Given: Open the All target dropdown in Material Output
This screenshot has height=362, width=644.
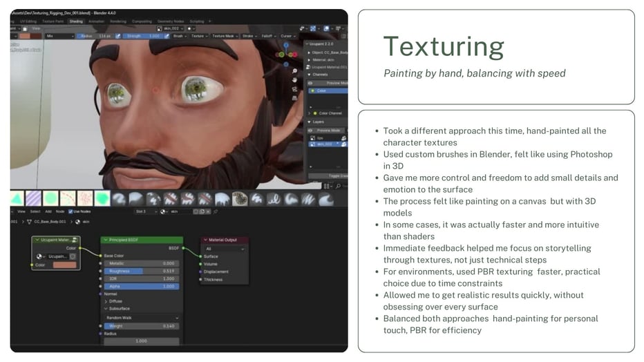Looking at the screenshot, I should coord(225,249).
